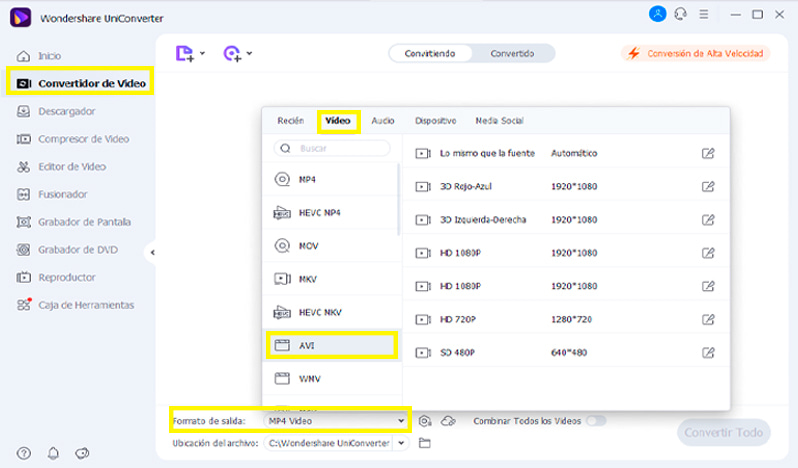Image resolution: width=798 pixels, height=468 pixels.
Task: Edit the 3D Izquierda-Derecha preset
Action: (708, 220)
